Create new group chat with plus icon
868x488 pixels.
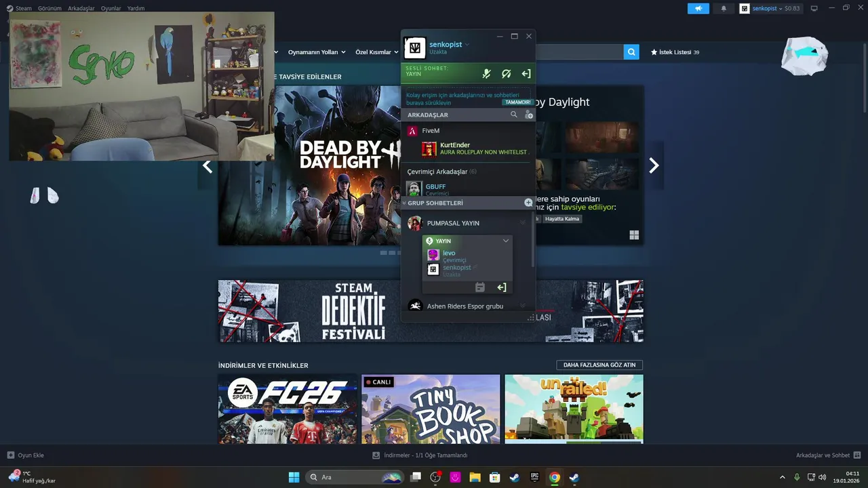tap(528, 203)
